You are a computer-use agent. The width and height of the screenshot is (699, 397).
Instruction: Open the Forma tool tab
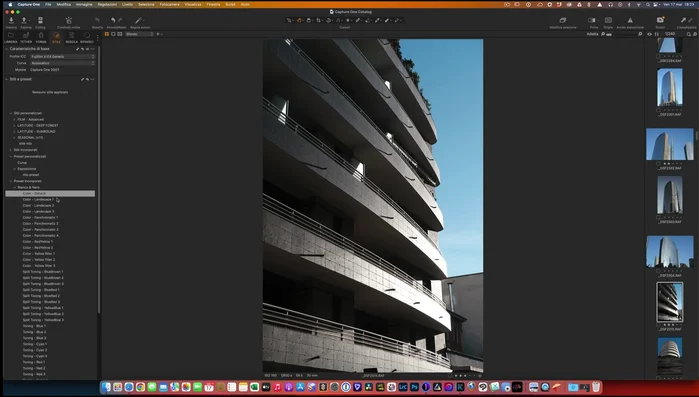pyautogui.click(x=41, y=37)
